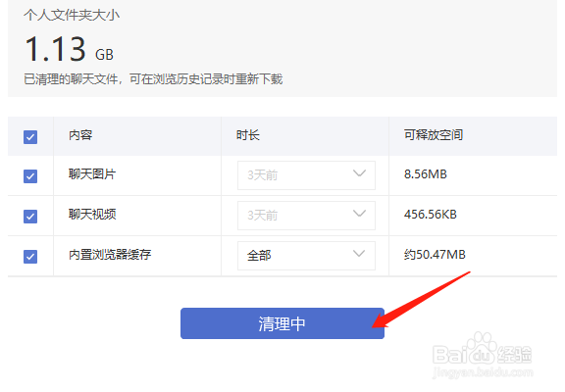The width and height of the screenshot is (565, 392).
Task: Select the 内置浏览器缓存 row label
Action: pos(110,255)
